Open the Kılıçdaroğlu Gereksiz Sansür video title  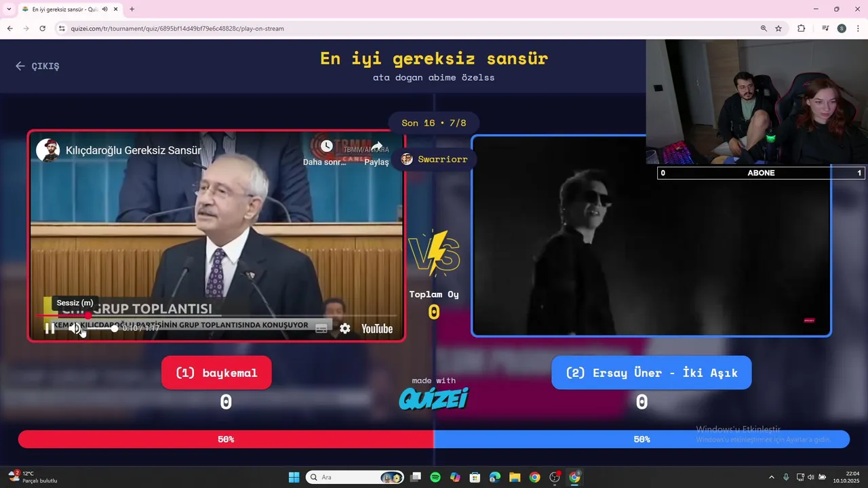pos(133,150)
